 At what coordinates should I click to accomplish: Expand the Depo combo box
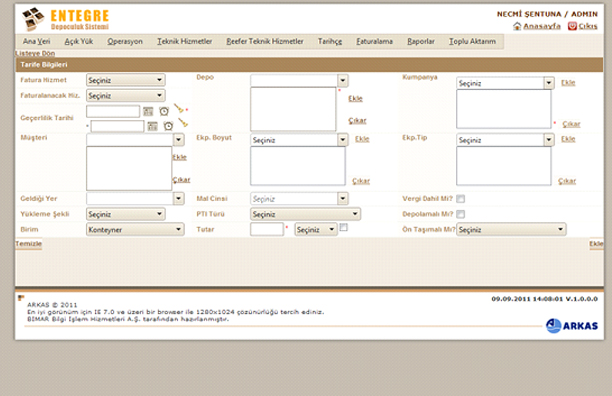343,81
